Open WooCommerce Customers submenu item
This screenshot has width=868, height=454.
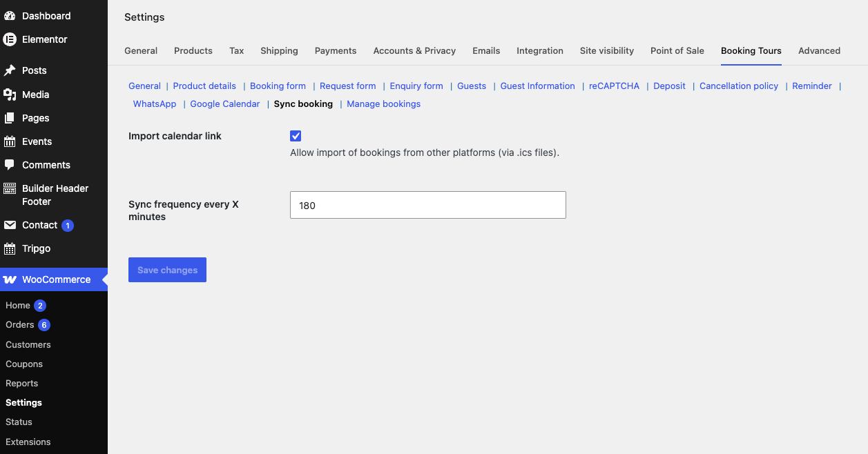28,344
